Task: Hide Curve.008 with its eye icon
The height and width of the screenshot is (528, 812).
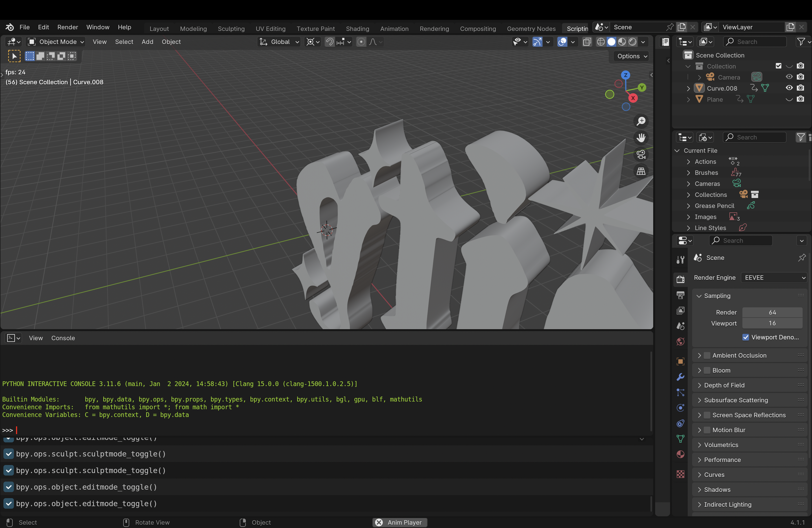Action: [789, 88]
